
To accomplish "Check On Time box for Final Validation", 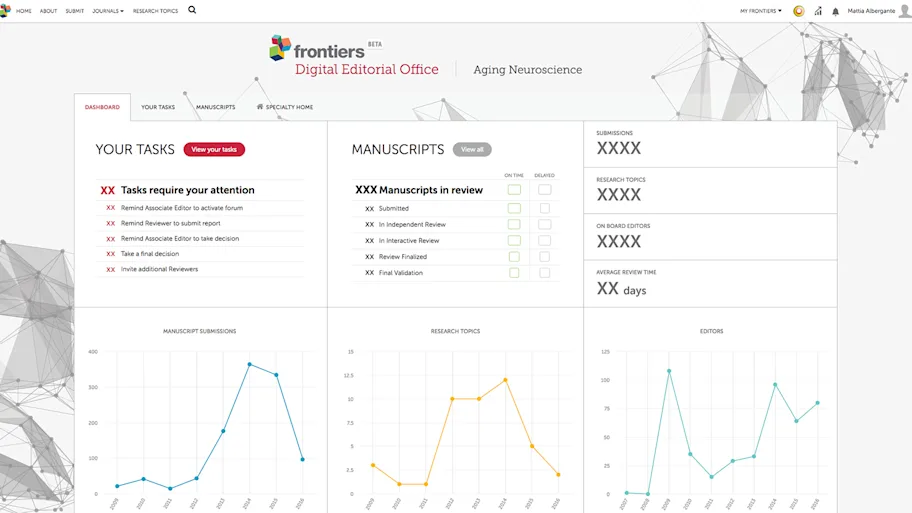I will [x=514, y=273].
